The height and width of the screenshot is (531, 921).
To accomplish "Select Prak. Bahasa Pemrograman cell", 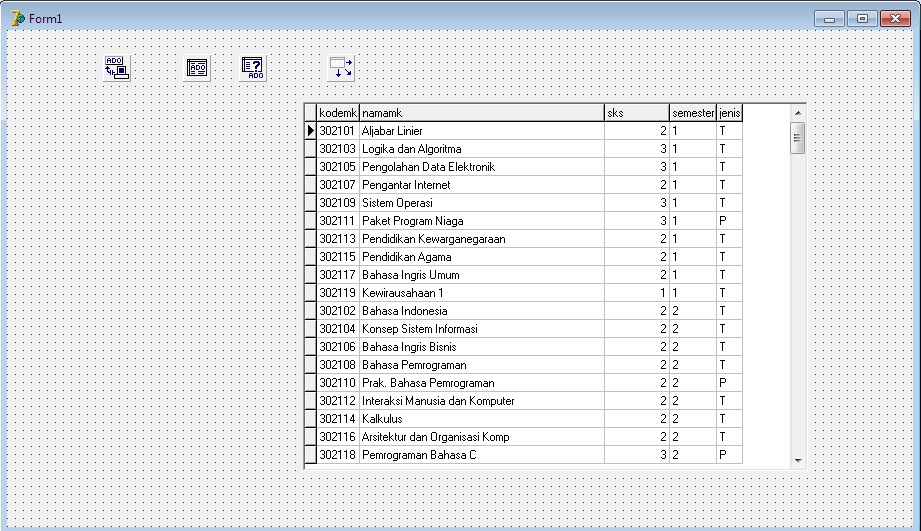I will (482, 383).
